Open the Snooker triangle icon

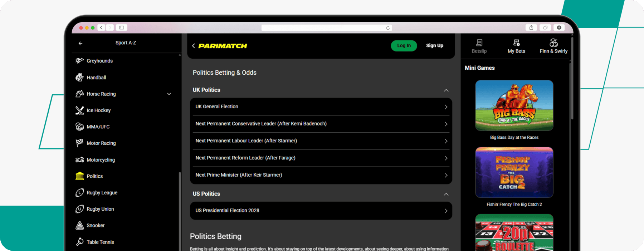79,225
